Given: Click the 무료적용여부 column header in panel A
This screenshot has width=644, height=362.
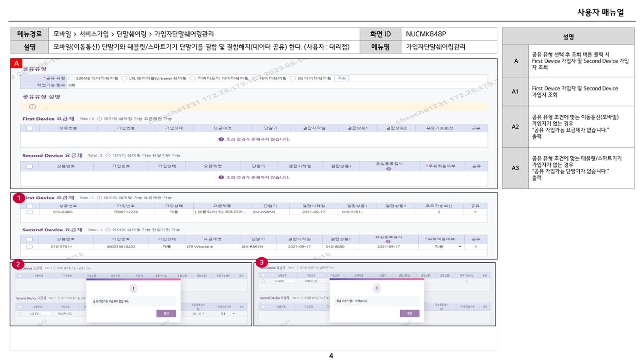Looking at the screenshot, I should click(x=441, y=166).
